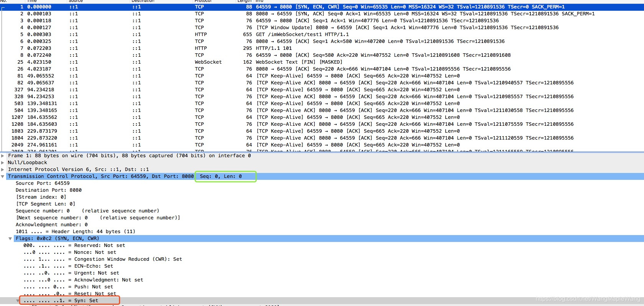The width and height of the screenshot is (644, 306).
Task: Select packet 2049 at time 274.961161
Action: [322, 145]
